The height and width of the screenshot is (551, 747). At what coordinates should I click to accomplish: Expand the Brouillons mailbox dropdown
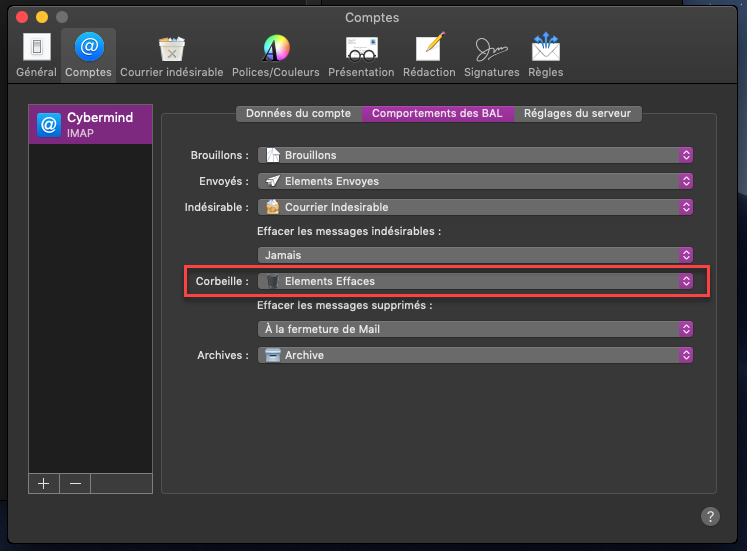pos(475,155)
